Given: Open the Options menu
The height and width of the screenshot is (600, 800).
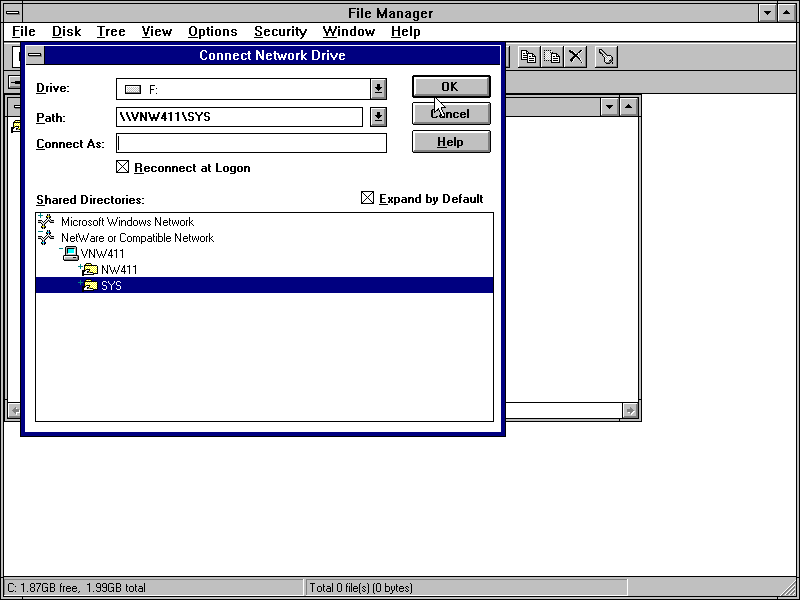Looking at the screenshot, I should pos(212,32).
